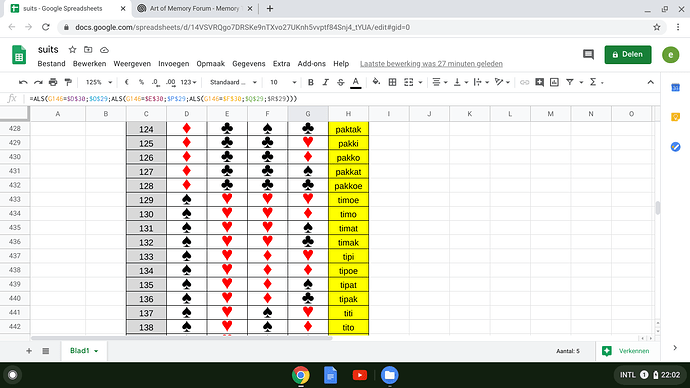
Task: Select the paint format roller icon
Action: (x=68, y=82)
